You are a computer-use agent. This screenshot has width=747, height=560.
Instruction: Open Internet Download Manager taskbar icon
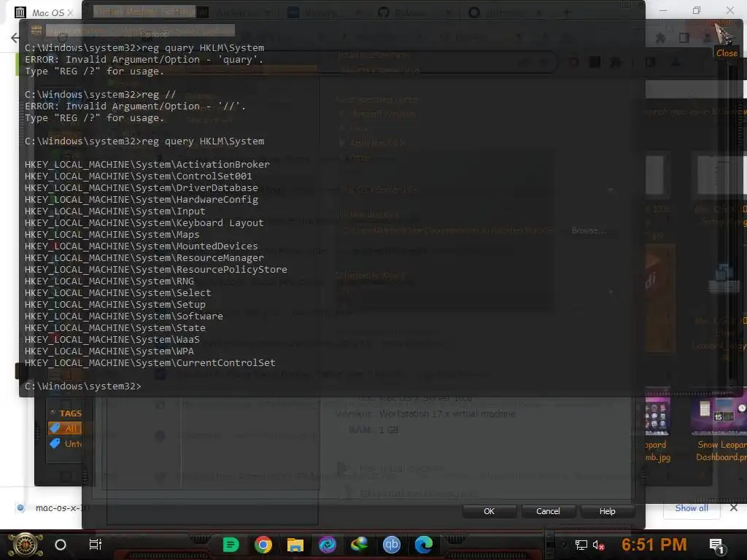tap(359, 545)
